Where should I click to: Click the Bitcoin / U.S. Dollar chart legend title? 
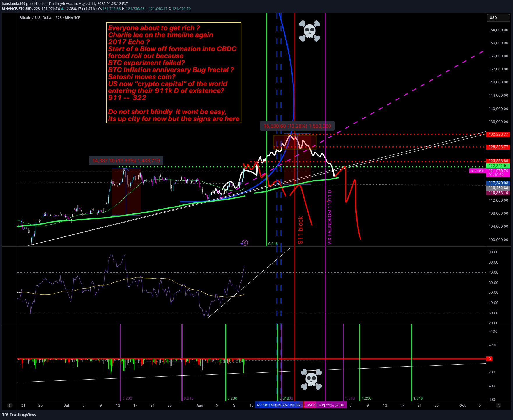(x=50, y=18)
